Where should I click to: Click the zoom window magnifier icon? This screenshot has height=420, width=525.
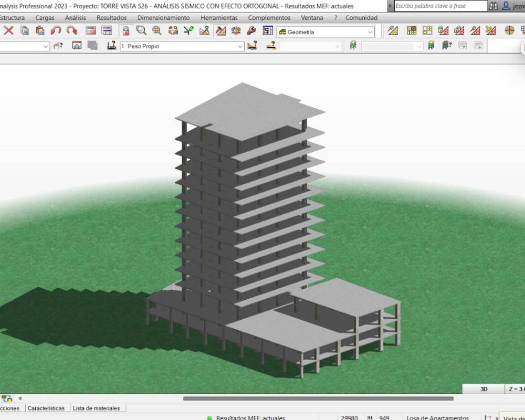[141, 31]
